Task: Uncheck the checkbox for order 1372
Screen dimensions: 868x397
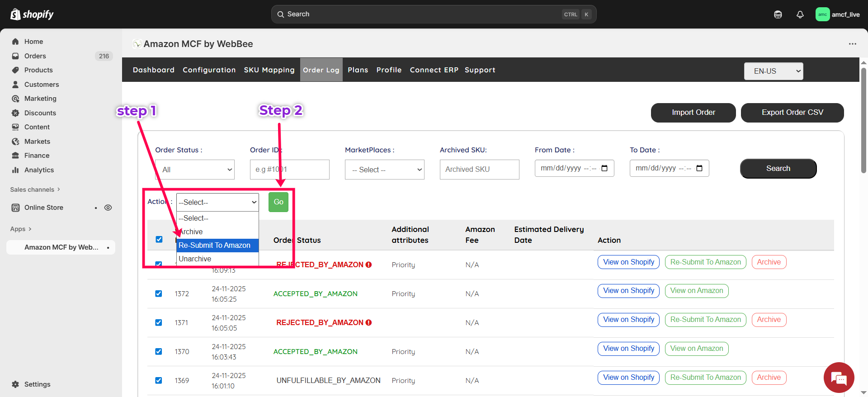Action: click(x=159, y=293)
